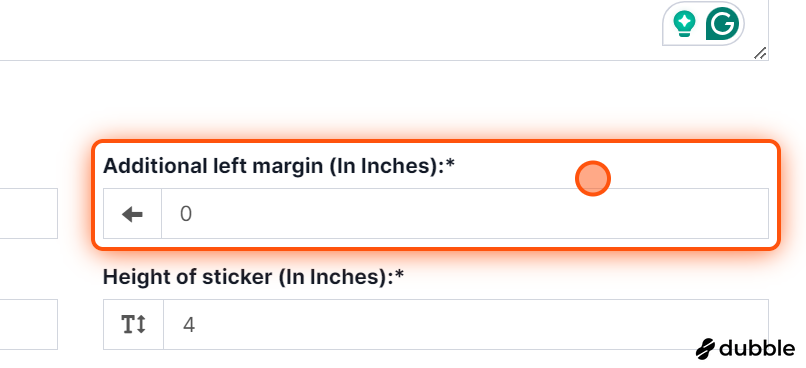The image size is (806, 368).
Task: Click the asterisk after sticker height label
Action: 400,275
